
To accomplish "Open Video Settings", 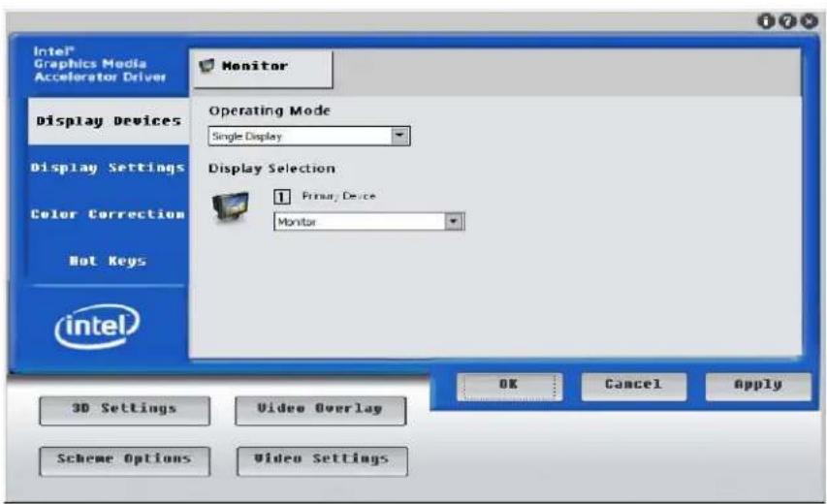I will 322,460.
